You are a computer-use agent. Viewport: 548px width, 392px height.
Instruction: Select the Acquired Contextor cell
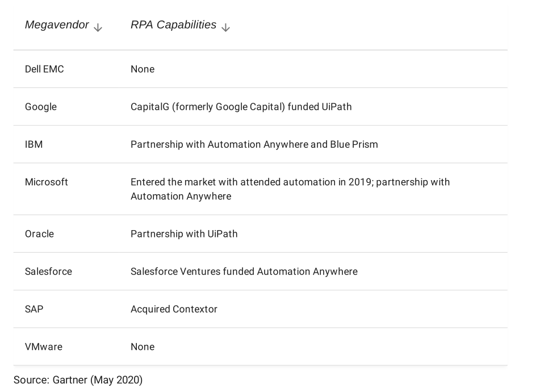174,309
